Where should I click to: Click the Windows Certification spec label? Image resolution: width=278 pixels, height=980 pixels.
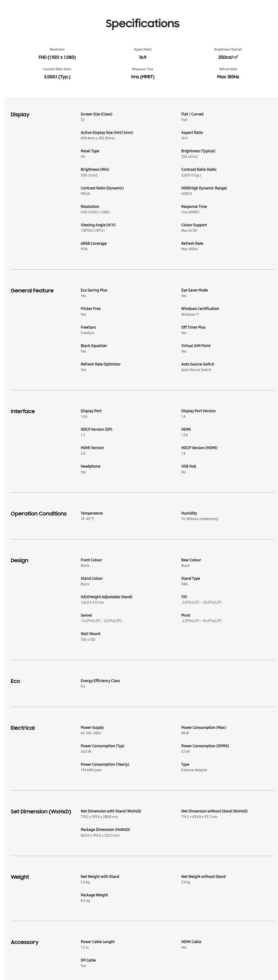point(200,308)
